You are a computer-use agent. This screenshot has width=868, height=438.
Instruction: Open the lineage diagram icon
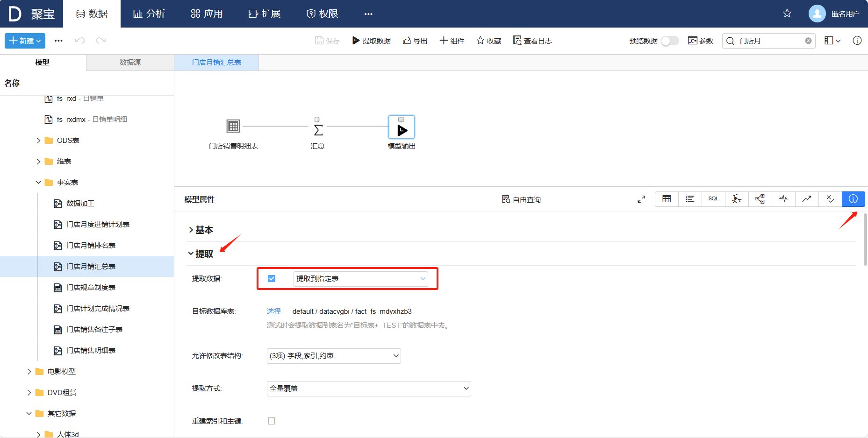pyautogui.click(x=760, y=199)
